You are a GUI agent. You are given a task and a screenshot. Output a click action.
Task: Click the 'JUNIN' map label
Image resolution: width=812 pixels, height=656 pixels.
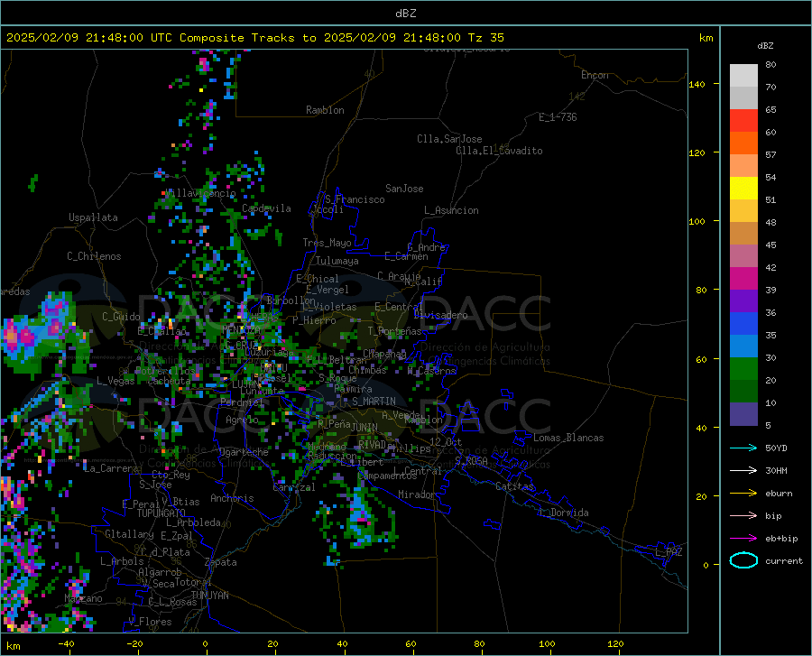pyautogui.click(x=364, y=427)
